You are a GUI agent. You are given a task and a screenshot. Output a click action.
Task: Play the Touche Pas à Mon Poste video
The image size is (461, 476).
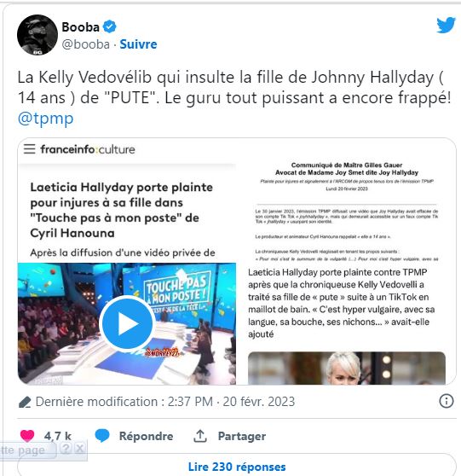click(x=127, y=324)
